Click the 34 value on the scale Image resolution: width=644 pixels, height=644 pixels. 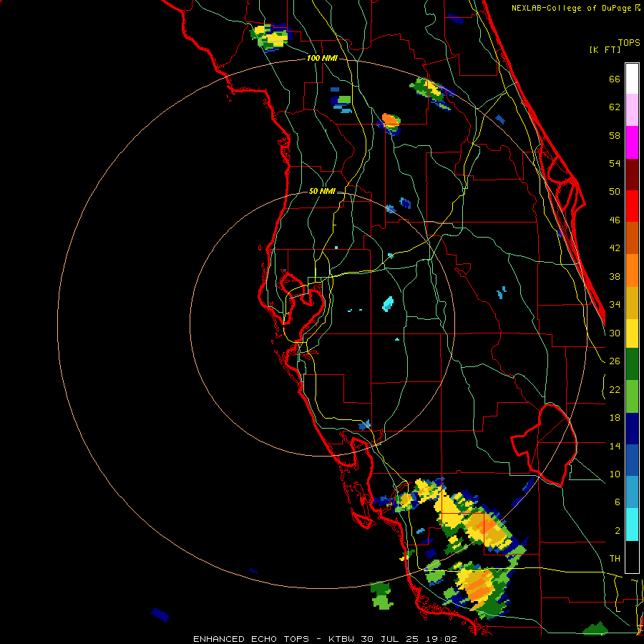click(x=615, y=304)
